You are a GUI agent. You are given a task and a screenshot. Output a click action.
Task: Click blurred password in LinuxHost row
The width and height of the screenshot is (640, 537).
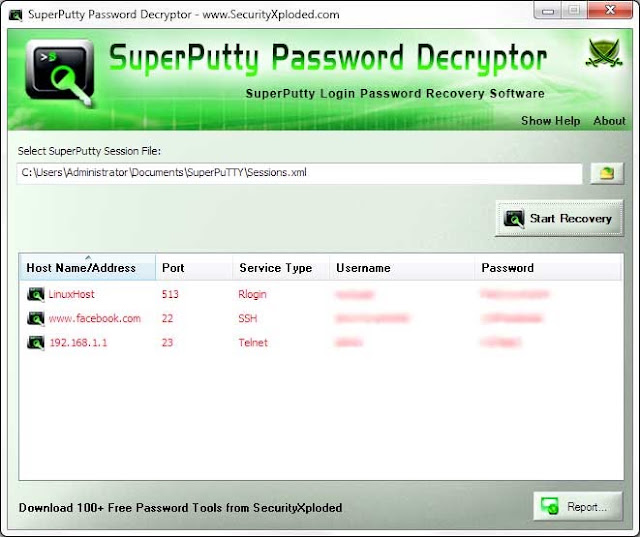point(515,294)
